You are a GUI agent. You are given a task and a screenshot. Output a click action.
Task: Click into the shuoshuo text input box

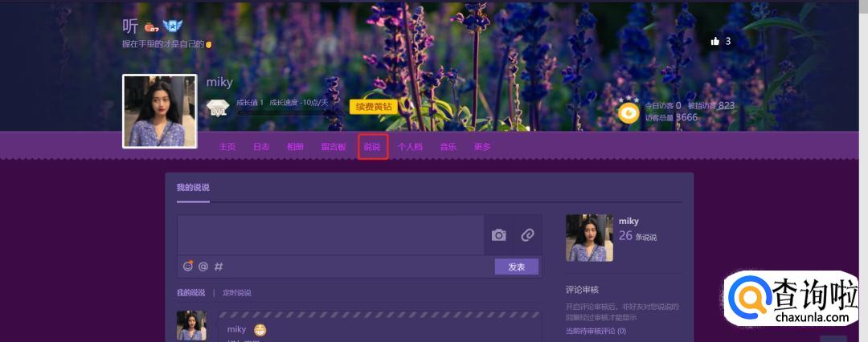(330, 234)
